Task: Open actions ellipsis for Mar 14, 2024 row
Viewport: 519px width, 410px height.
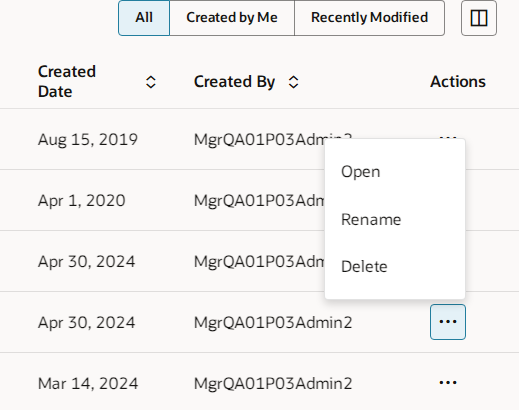Action: (448, 383)
